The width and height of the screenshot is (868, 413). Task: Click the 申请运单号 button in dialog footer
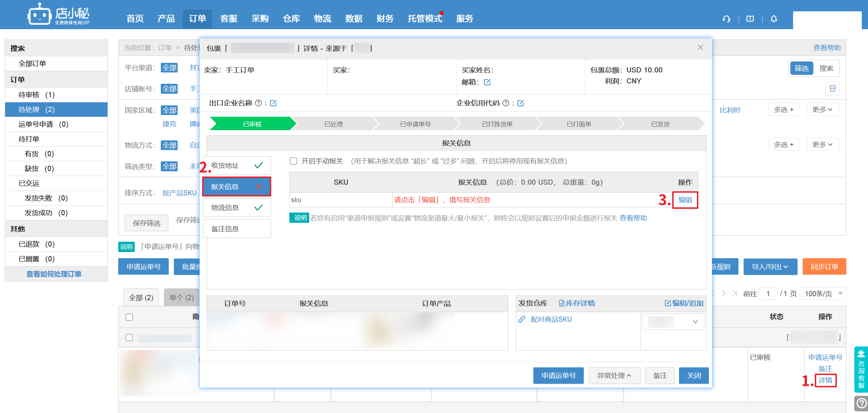coord(558,376)
